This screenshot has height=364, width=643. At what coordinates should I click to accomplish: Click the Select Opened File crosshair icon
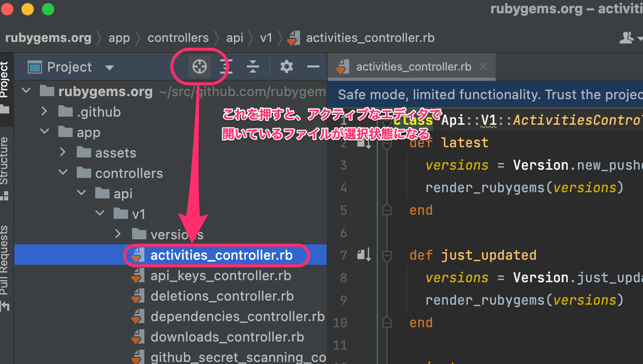199,67
